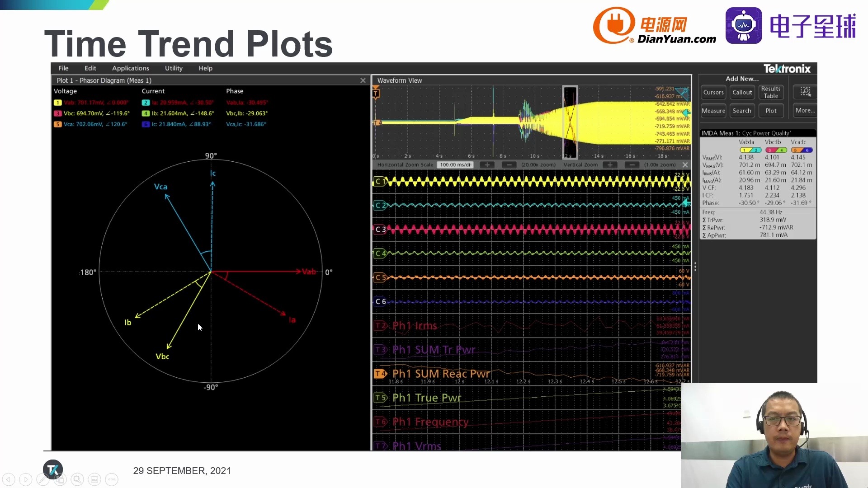Open the Utility menu

click(x=174, y=68)
